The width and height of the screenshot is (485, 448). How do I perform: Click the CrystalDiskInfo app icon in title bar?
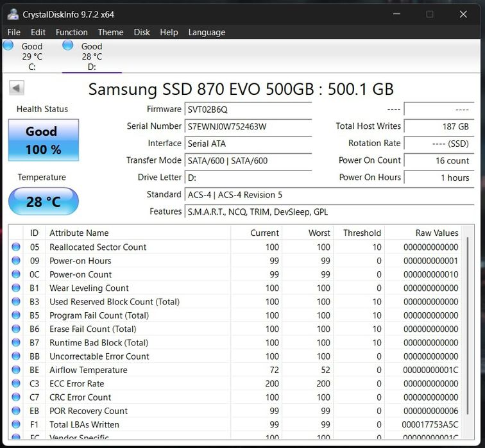(13, 14)
